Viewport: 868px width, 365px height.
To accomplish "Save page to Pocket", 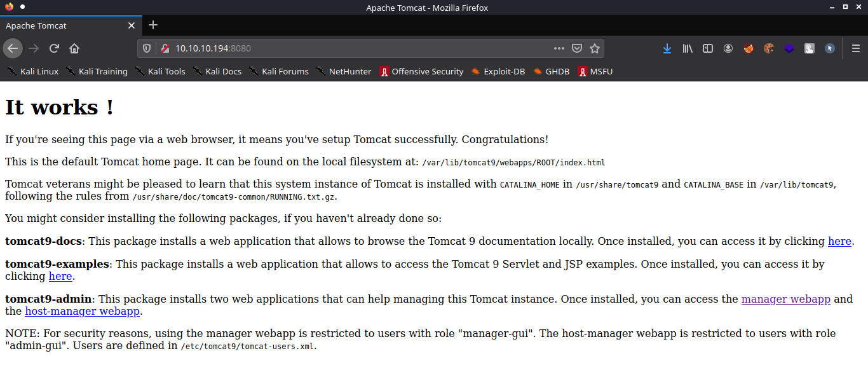I will tap(577, 48).
